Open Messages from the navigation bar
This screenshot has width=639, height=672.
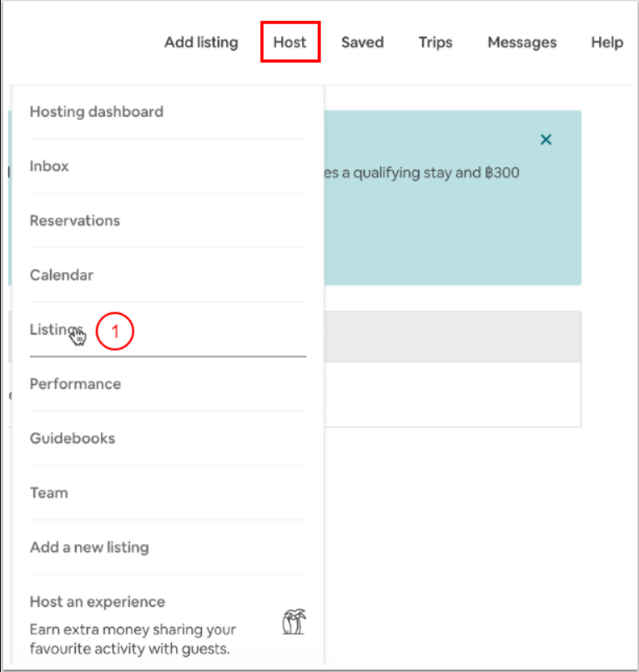(x=521, y=42)
